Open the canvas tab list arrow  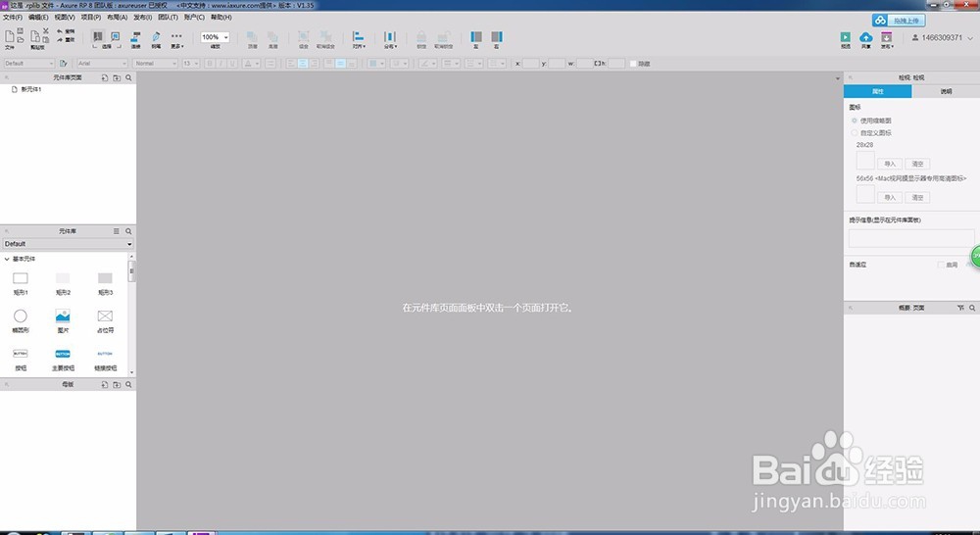point(838,78)
